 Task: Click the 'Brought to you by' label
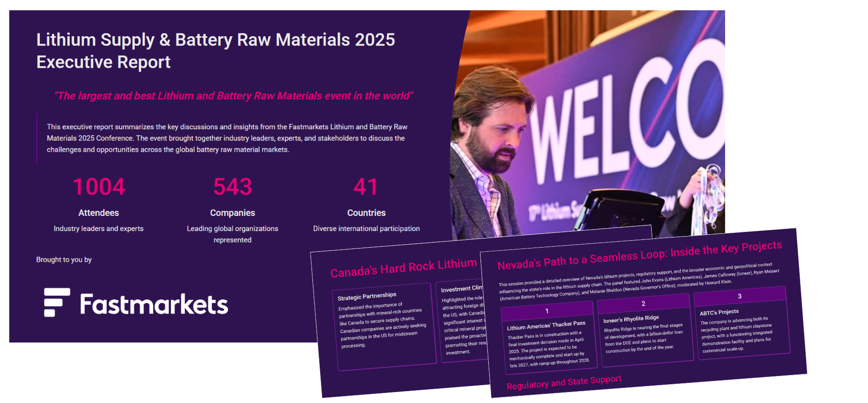click(64, 259)
